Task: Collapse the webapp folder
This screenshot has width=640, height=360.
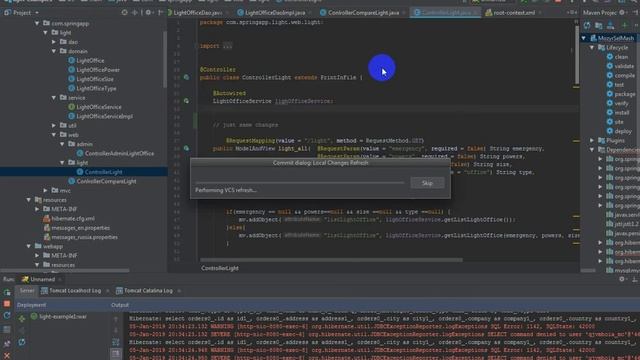Action: [x=29, y=246]
